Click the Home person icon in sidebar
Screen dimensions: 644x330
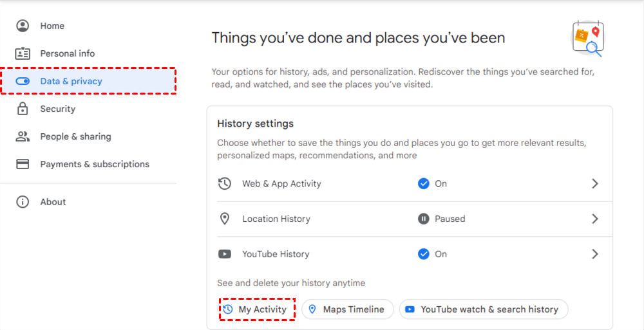[x=23, y=26]
